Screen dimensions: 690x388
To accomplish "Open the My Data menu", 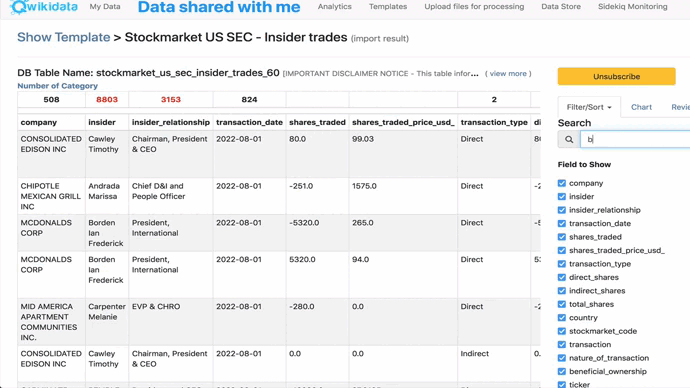I will click(x=105, y=7).
